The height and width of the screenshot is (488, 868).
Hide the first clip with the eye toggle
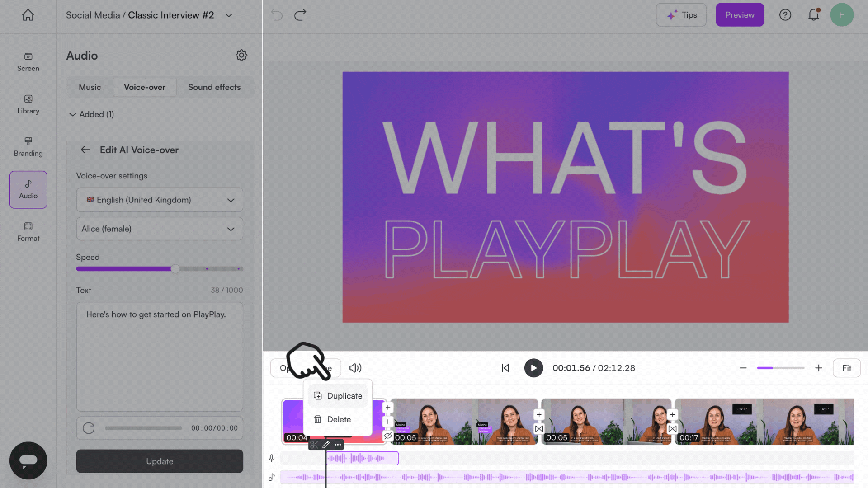(388, 436)
